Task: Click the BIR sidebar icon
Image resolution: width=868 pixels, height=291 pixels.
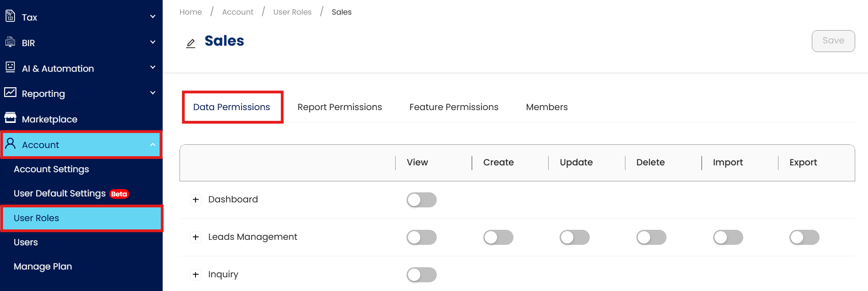Action: [x=10, y=42]
